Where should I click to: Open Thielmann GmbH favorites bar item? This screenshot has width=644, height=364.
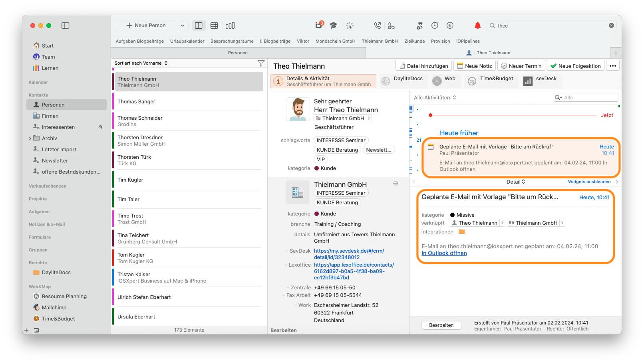tap(380, 41)
